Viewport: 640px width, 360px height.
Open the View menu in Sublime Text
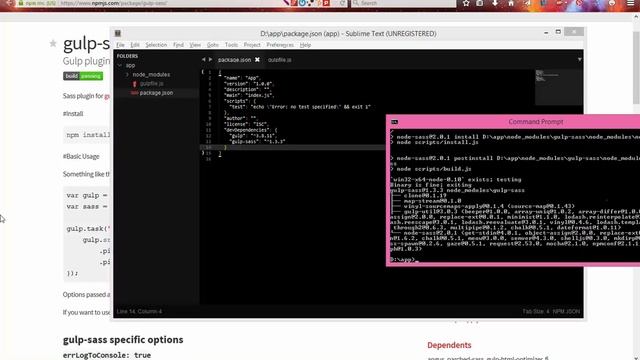[x=195, y=45]
